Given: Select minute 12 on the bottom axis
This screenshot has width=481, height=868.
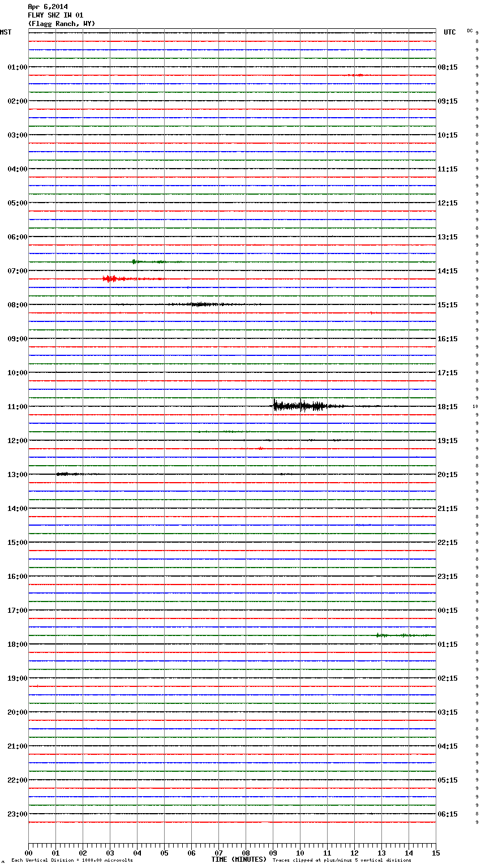Looking at the screenshot, I should coord(354,853).
